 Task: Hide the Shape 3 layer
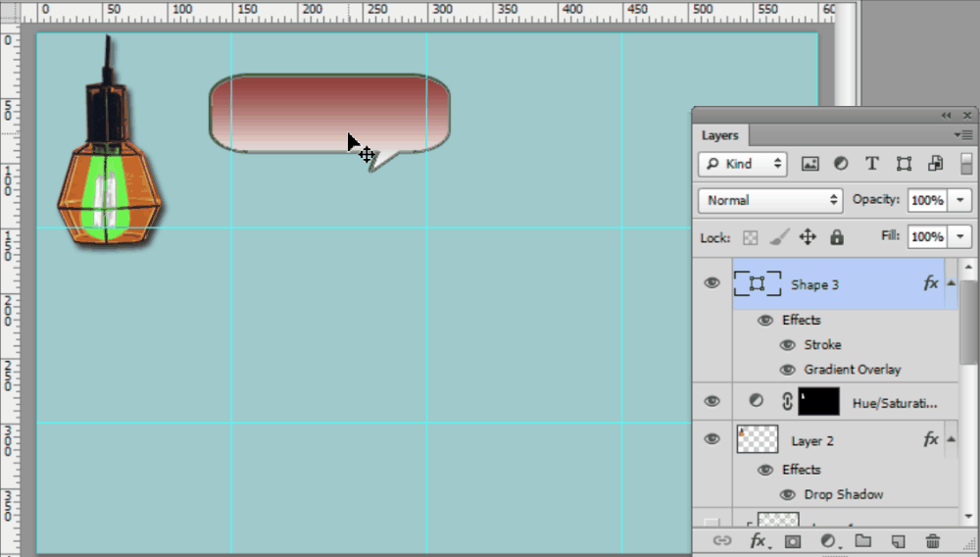711,283
